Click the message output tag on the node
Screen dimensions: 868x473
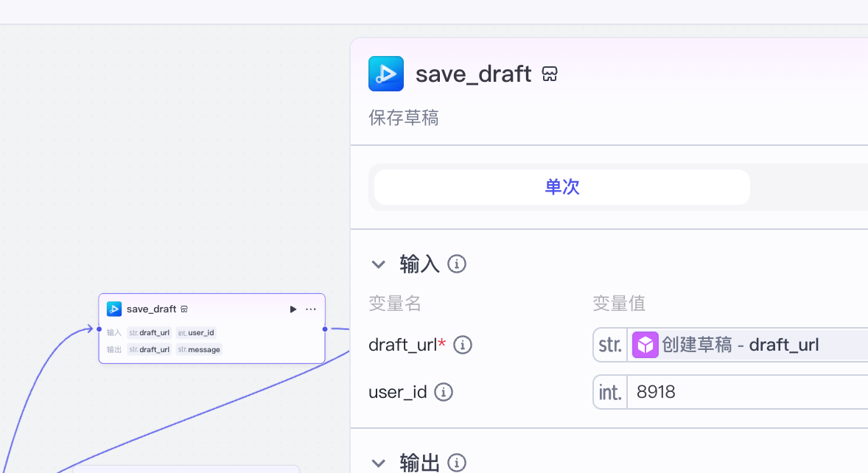pyautogui.click(x=199, y=349)
